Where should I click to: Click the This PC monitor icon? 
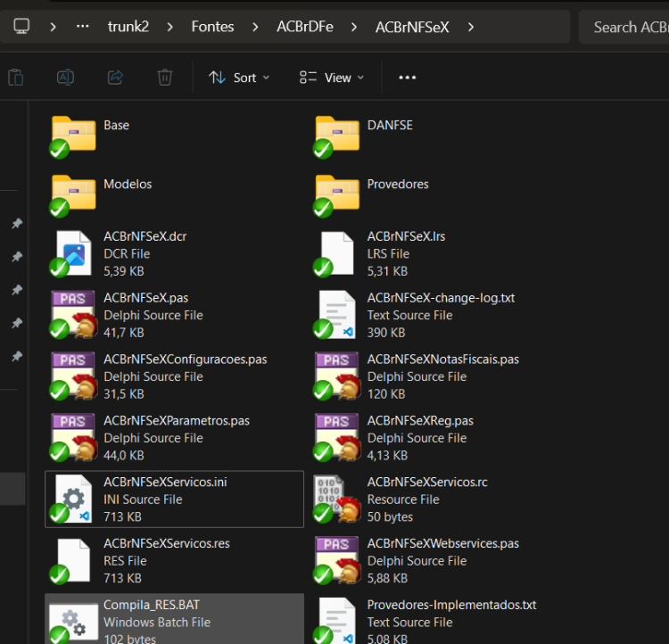tap(21, 27)
